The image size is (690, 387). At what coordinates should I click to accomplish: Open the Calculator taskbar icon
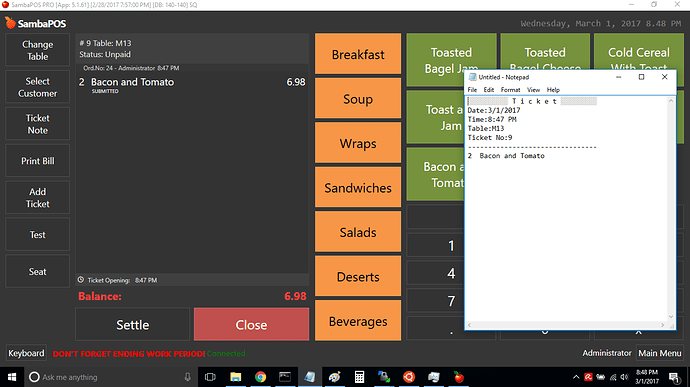(359, 377)
